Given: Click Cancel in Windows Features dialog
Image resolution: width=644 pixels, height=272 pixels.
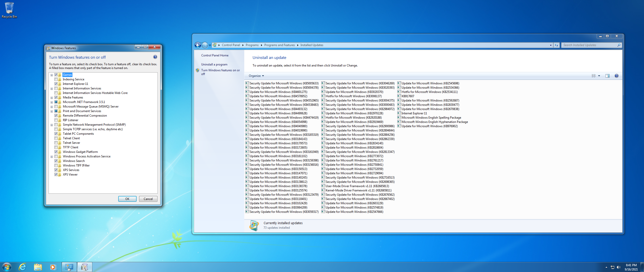Looking at the screenshot, I should (148, 199).
